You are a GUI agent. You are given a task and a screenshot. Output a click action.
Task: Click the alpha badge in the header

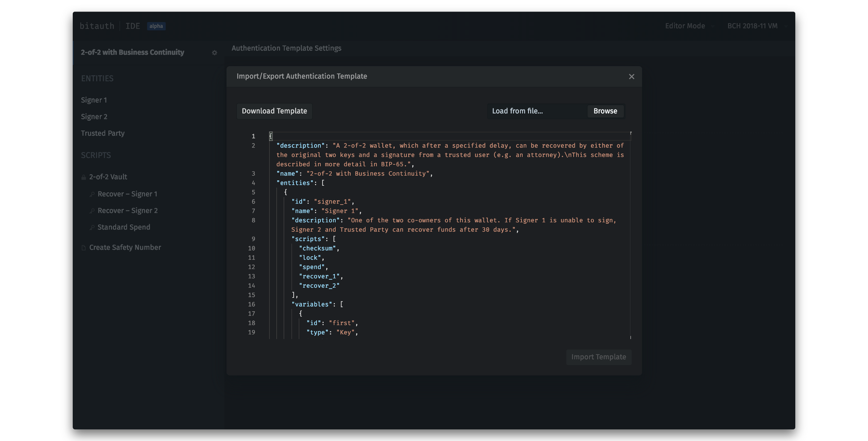click(156, 26)
